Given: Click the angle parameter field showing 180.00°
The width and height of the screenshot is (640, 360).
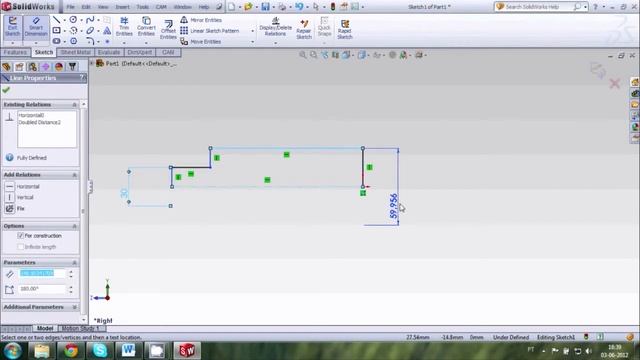Looking at the screenshot, I should click(42, 289).
